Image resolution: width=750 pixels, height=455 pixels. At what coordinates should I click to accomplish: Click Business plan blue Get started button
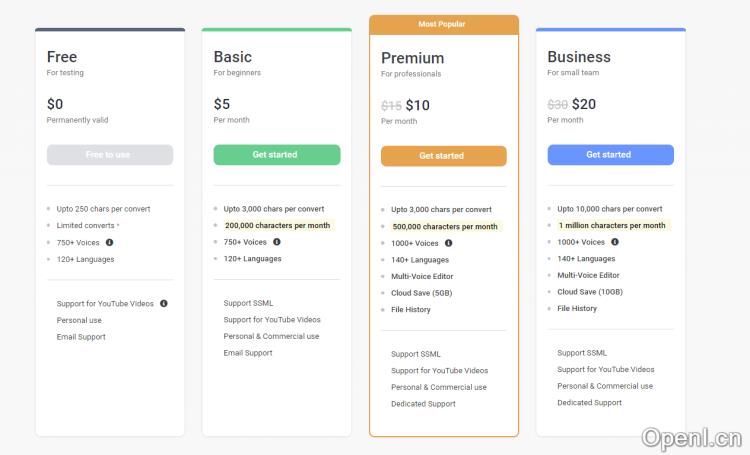pyautogui.click(x=610, y=155)
